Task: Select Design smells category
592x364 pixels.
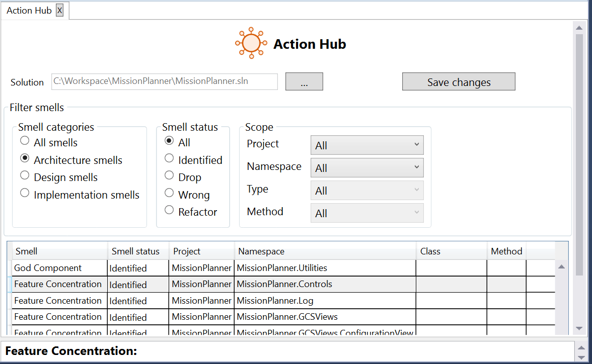Action: click(x=25, y=176)
